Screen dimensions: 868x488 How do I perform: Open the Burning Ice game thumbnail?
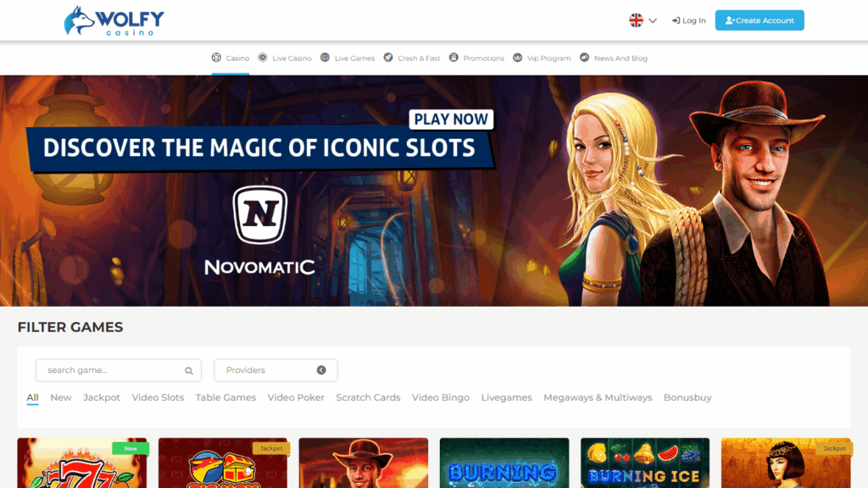point(645,463)
